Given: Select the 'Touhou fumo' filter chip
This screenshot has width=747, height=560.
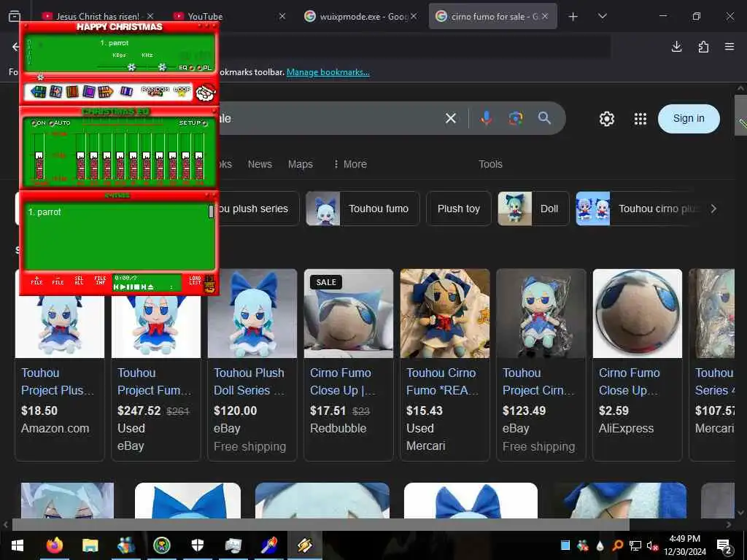Looking at the screenshot, I should click(363, 209).
